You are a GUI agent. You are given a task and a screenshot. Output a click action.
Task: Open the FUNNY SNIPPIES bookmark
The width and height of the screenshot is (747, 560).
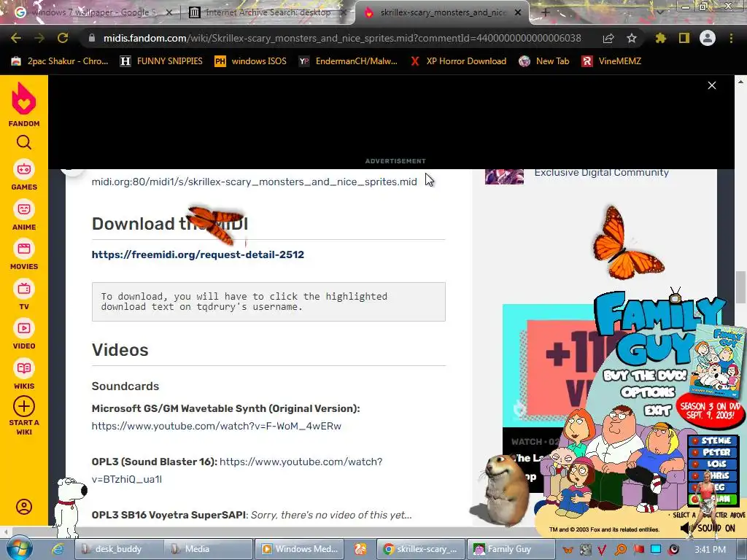[161, 61]
